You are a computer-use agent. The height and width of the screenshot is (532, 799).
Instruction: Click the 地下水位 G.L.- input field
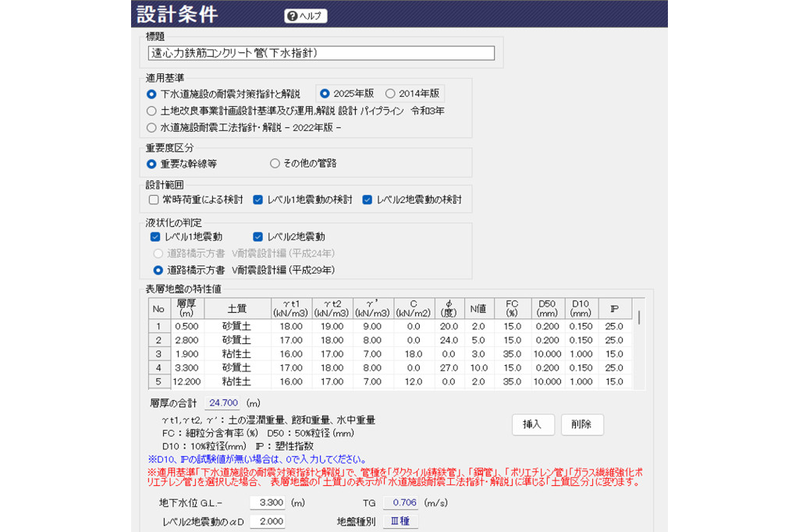267,503
